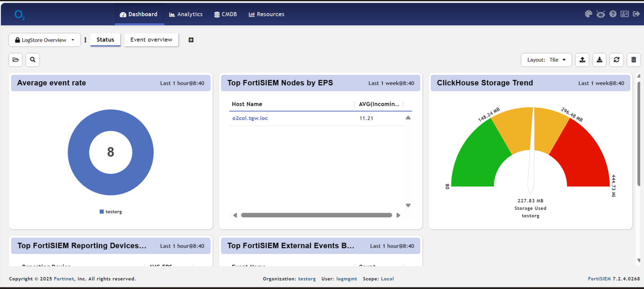Click the help question mark icon
The height and width of the screenshot is (289, 644).
pos(613,14)
